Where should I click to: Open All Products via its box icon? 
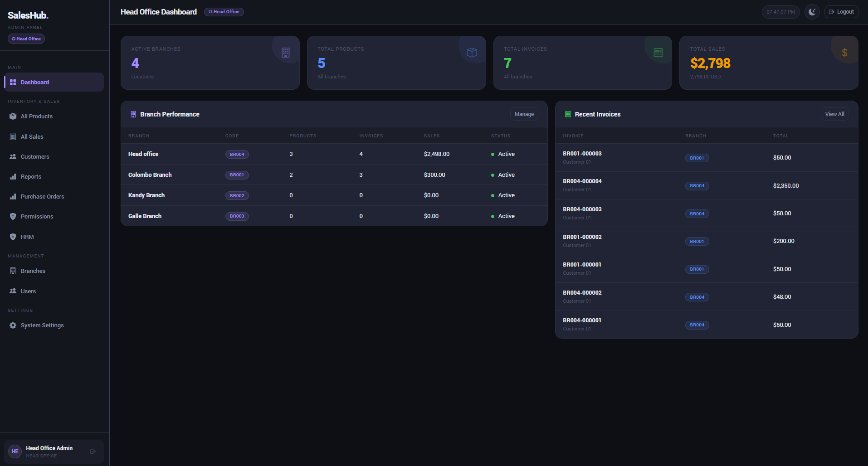(x=13, y=116)
